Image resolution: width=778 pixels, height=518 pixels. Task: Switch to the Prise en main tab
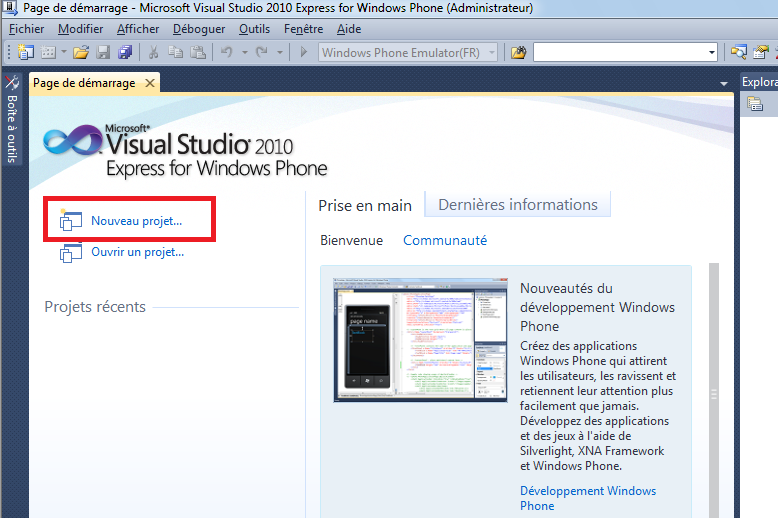click(365, 205)
